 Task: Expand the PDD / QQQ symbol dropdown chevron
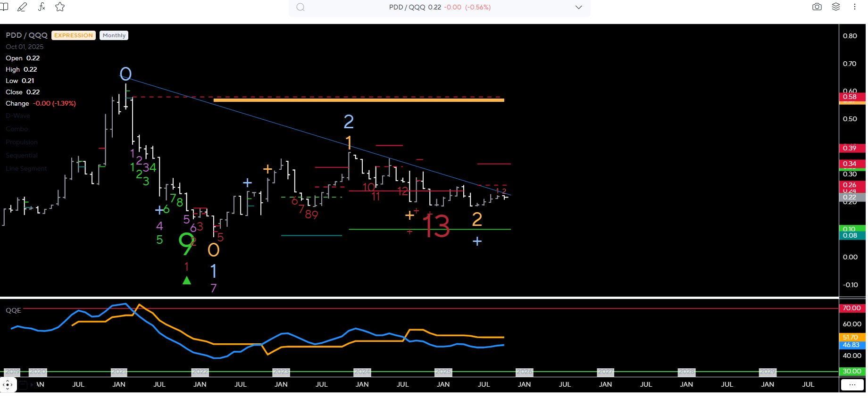[x=578, y=7]
